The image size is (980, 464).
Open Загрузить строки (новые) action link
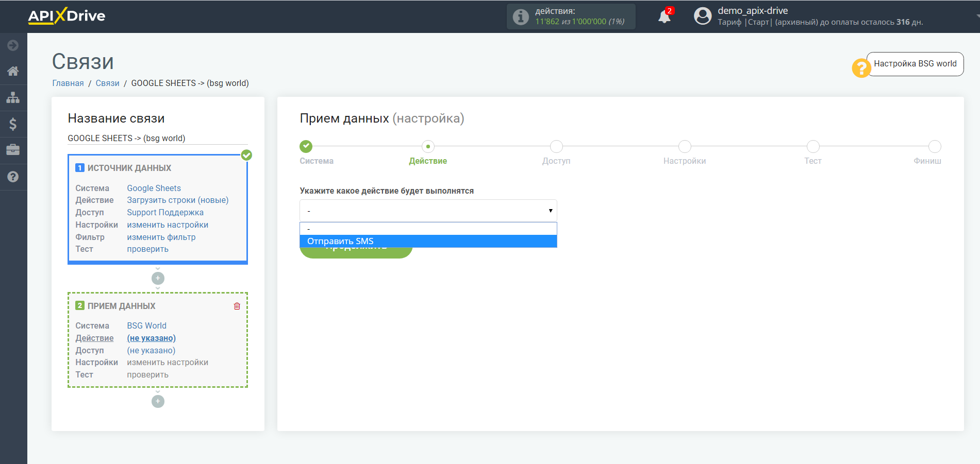tap(178, 200)
